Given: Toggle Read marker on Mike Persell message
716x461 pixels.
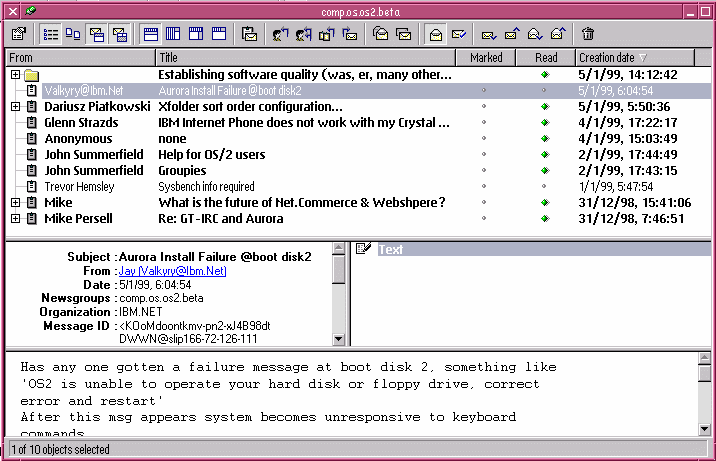Looking at the screenshot, I should tap(544, 218).
